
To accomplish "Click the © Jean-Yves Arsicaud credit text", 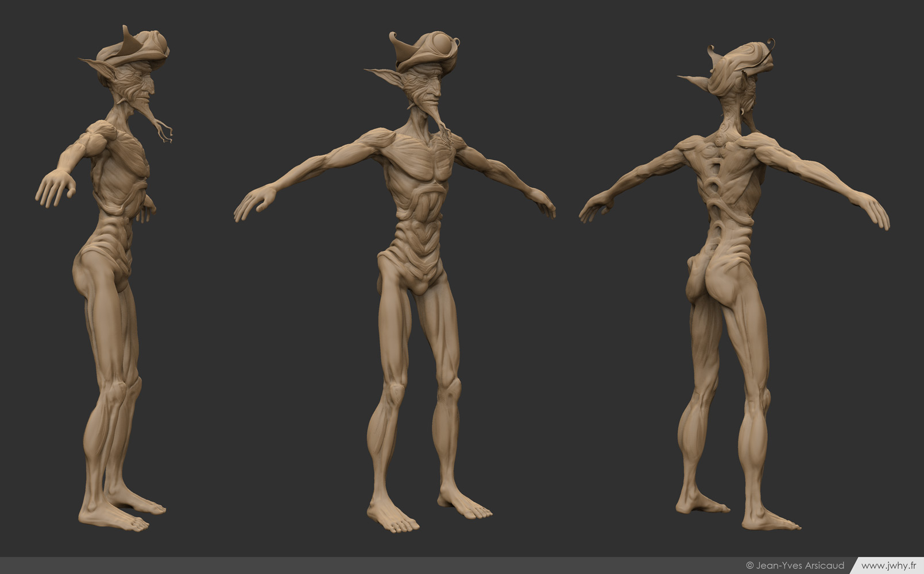I will (795, 565).
